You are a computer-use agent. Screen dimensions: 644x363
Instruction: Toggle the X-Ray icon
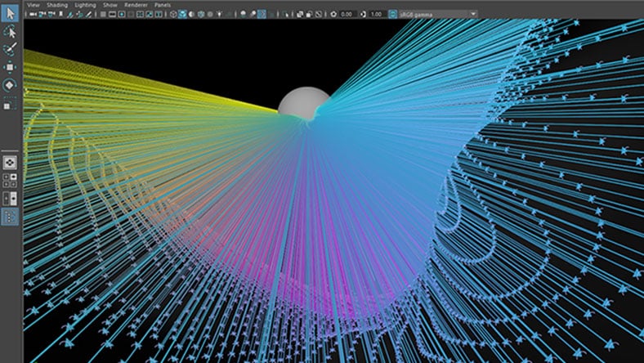coord(300,15)
